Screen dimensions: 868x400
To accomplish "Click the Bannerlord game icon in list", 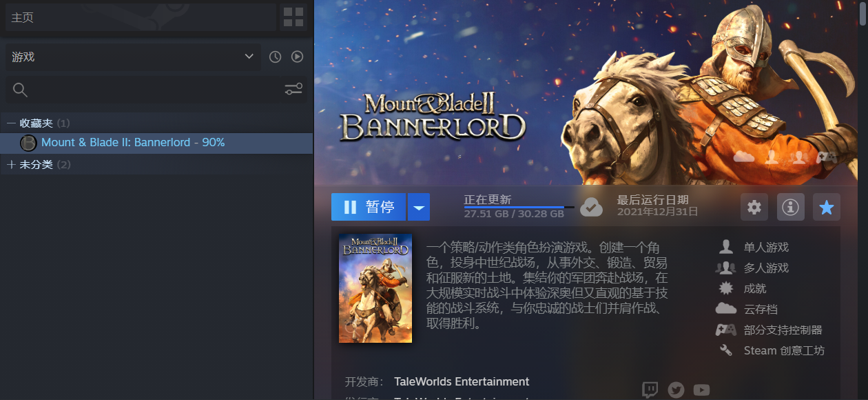I will 28,143.
